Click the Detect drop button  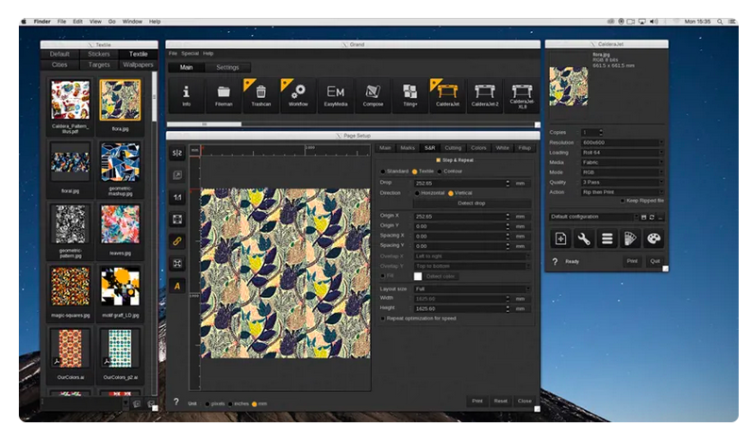[472, 203]
